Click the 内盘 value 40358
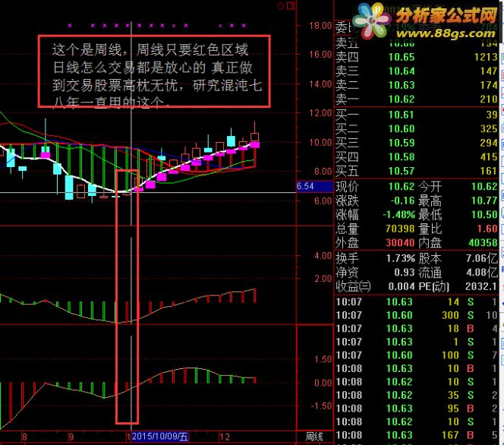The image size is (504, 445). click(x=483, y=243)
